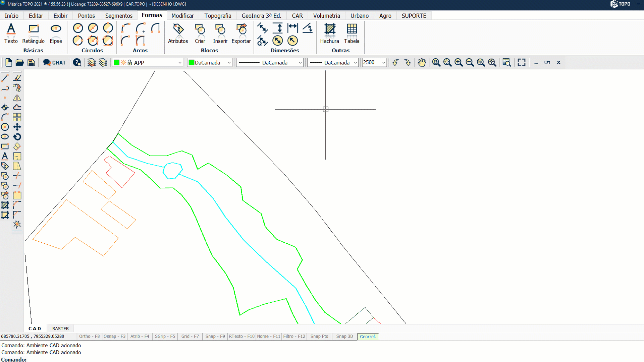The height and width of the screenshot is (362, 644).
Task: Open the Tabela tool
Action: 352,34
